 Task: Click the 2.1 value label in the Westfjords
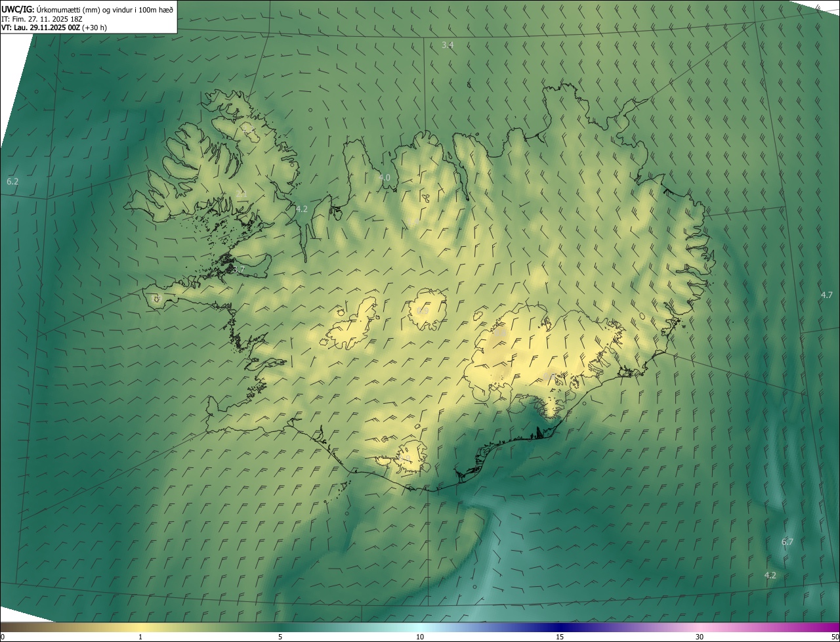click(241, 194)
